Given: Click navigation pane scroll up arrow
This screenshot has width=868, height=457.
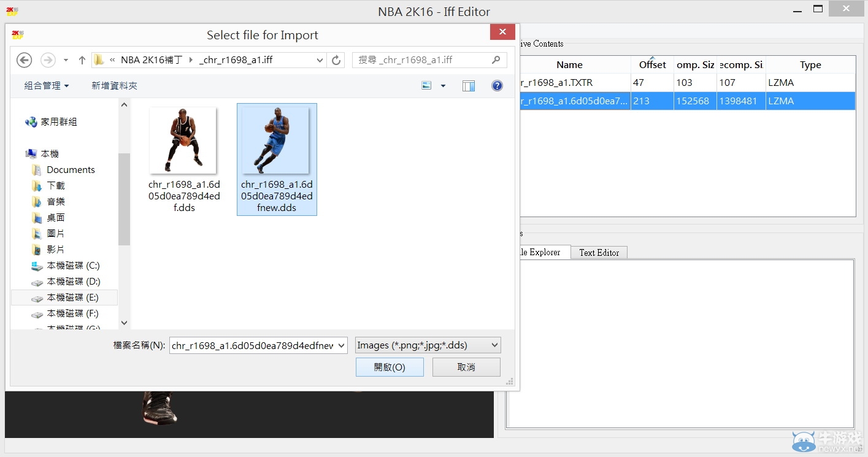Looking at the screenshot, I should 124,105.
